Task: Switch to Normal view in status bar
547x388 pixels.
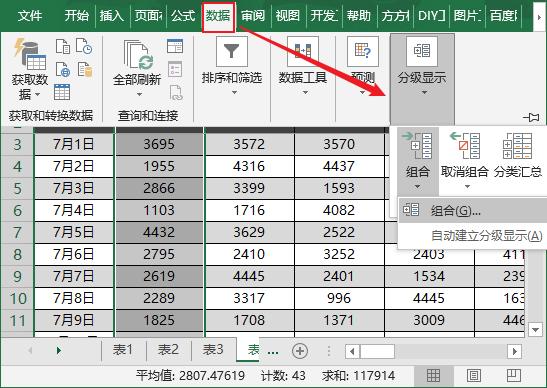Action: [433, 376]
